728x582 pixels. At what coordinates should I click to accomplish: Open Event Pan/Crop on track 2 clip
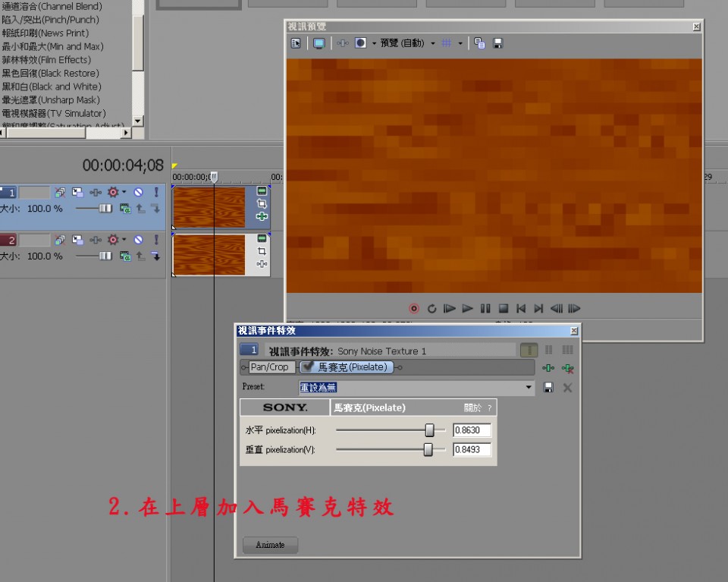click(x=262, y=251)
